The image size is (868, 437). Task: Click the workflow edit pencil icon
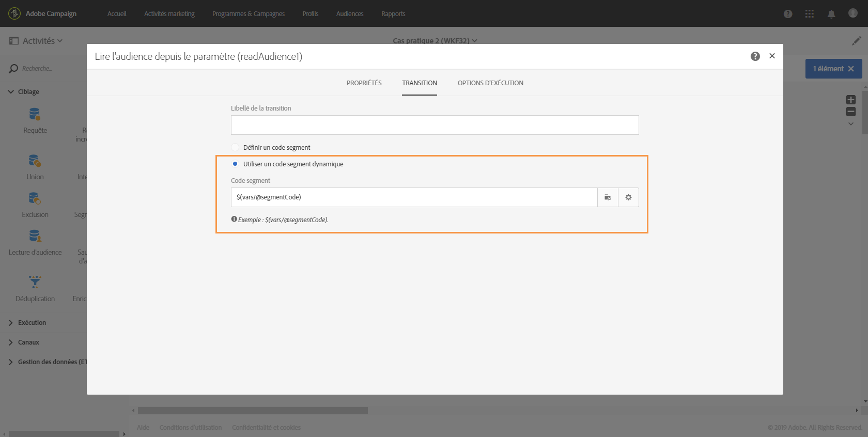pyautogui.click(x=857, y=40)
